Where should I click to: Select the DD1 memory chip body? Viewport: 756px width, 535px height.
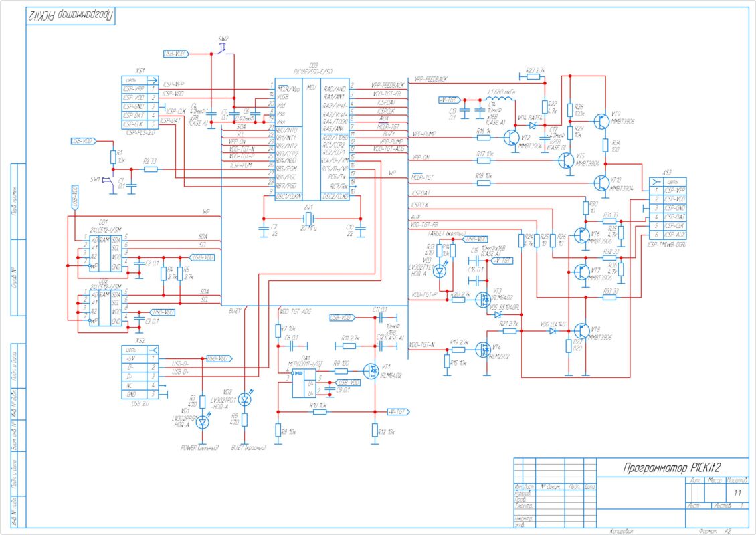[x=105, y=254]
